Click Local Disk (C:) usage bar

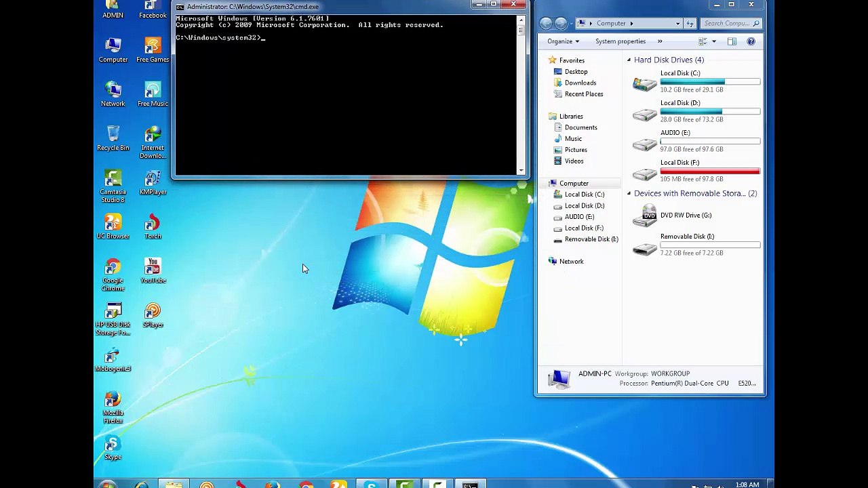(x=710, y=82)
